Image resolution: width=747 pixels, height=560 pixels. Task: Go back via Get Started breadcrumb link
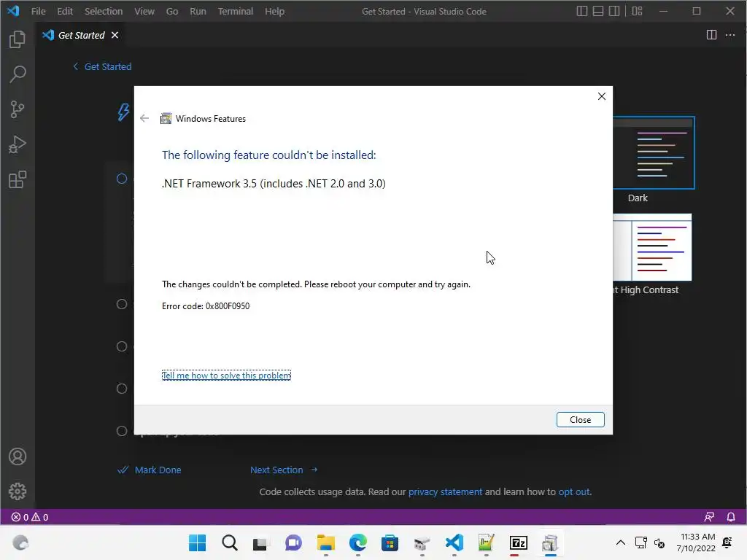[x=102, y=66]
